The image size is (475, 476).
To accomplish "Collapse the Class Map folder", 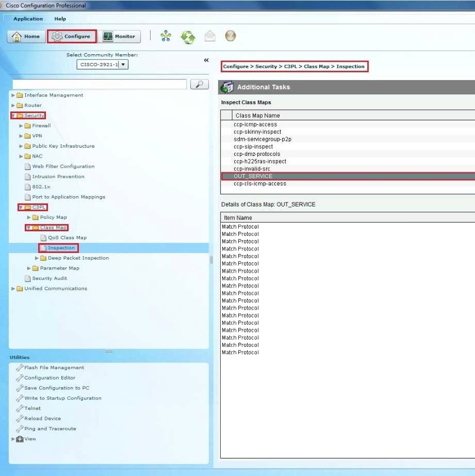I will pos(28,228).
